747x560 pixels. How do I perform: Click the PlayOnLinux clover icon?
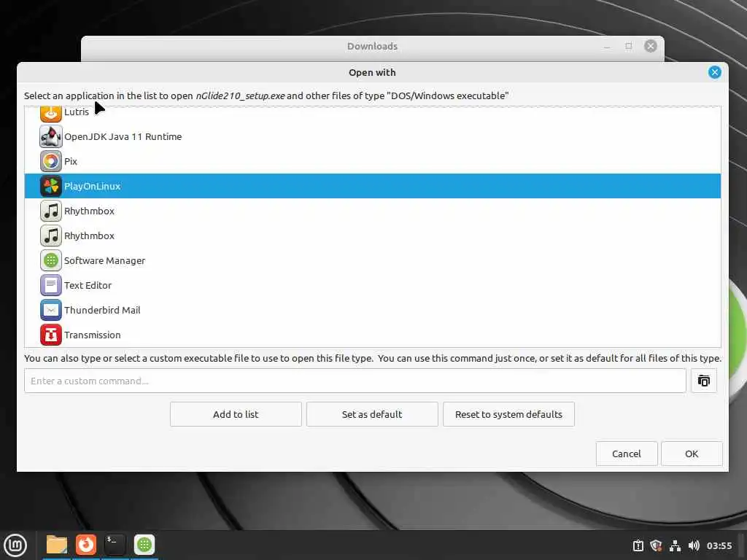pyautogui.click(x=50, y=186)
